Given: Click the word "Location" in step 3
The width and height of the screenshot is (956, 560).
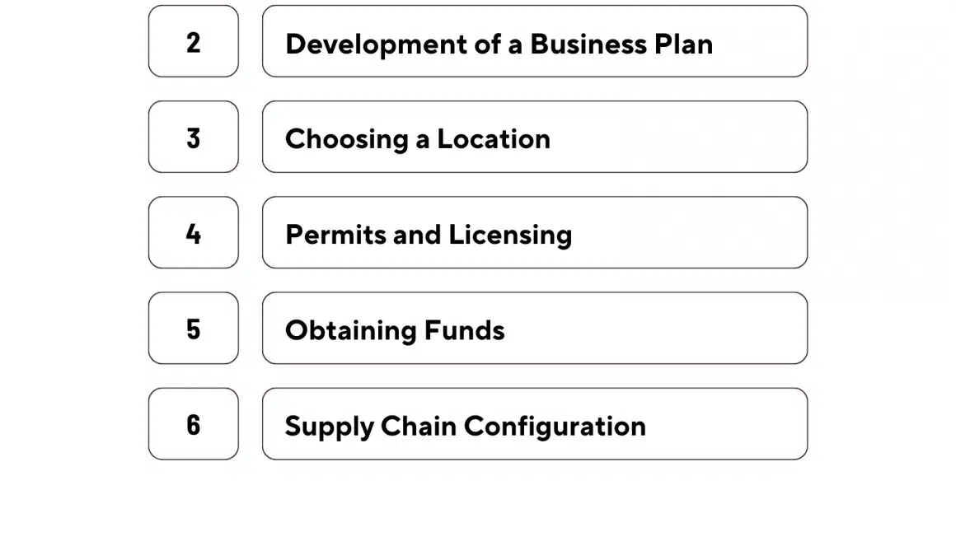Looking at the screenshot, I should click(493, 139).
